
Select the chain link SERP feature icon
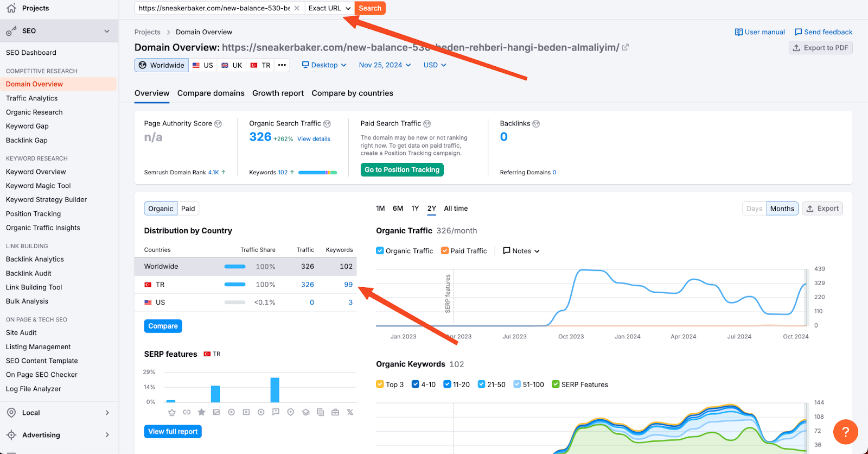click(187, 412)
